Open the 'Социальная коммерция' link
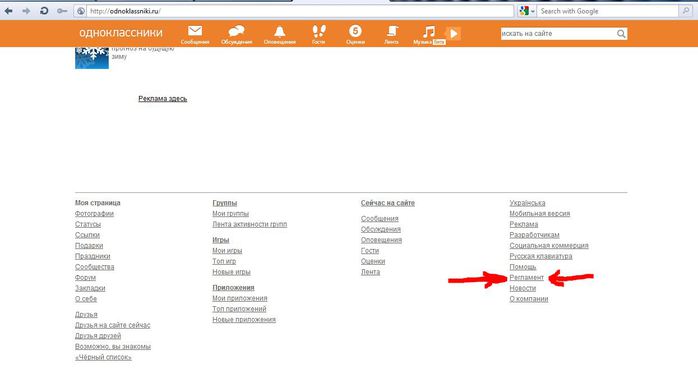This screenshot has height=369, width=698. [549, 246]
